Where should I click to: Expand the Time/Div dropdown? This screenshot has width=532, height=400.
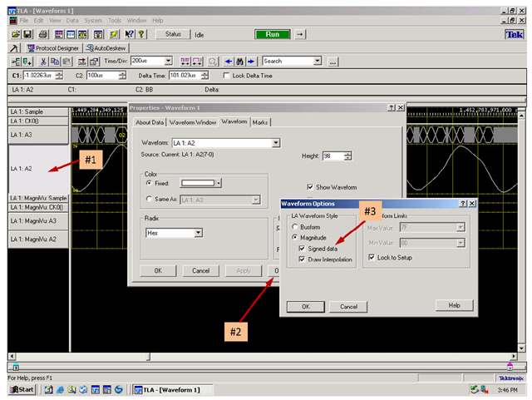click(169, 62)
